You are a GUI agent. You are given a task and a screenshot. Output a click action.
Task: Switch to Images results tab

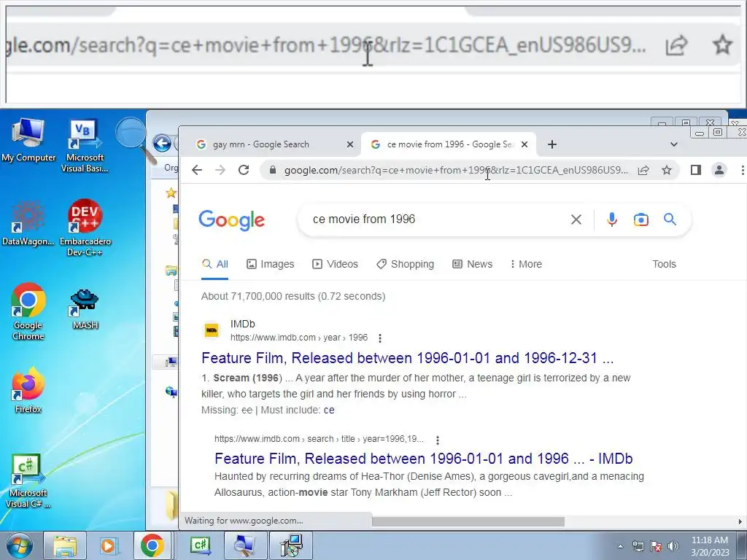point(270,264)
